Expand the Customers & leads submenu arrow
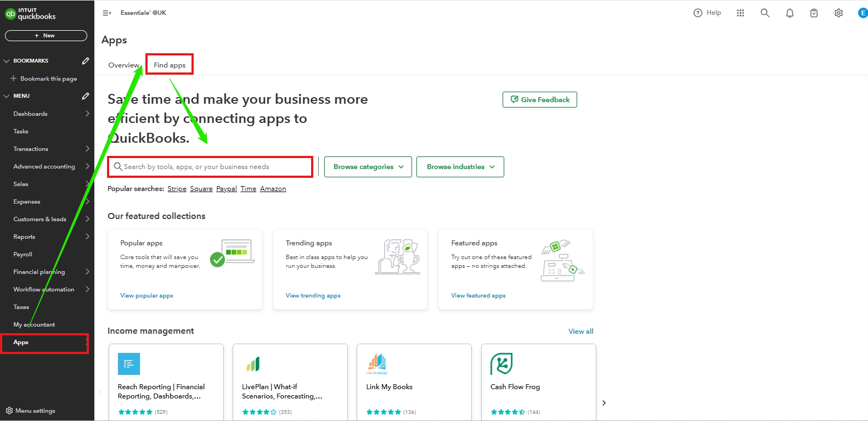This screenshot has width=868, height=421. click(x=87, y=219)
